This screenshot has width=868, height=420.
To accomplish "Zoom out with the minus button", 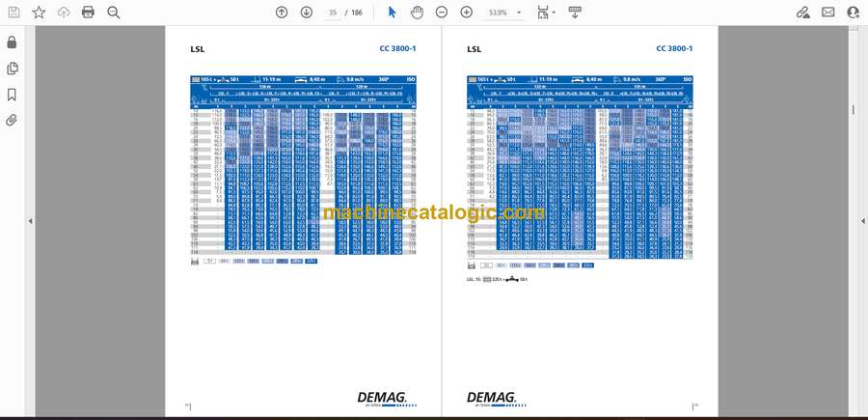I will tap(441, 13).
